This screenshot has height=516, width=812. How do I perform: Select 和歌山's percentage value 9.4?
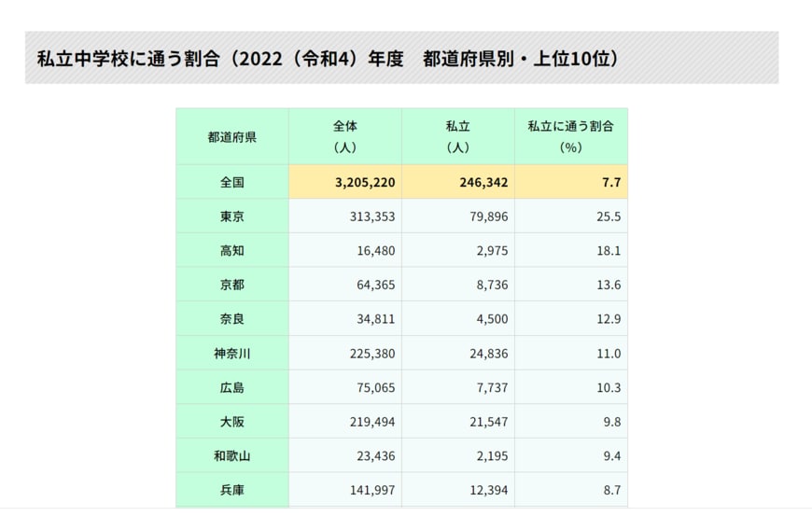[x=612, y=455]
